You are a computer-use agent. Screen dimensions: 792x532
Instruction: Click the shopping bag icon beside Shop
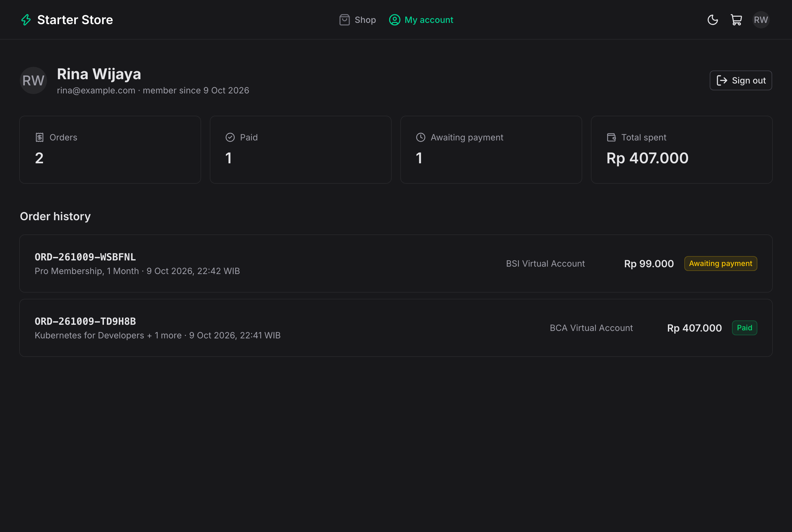tap(344, 20)
